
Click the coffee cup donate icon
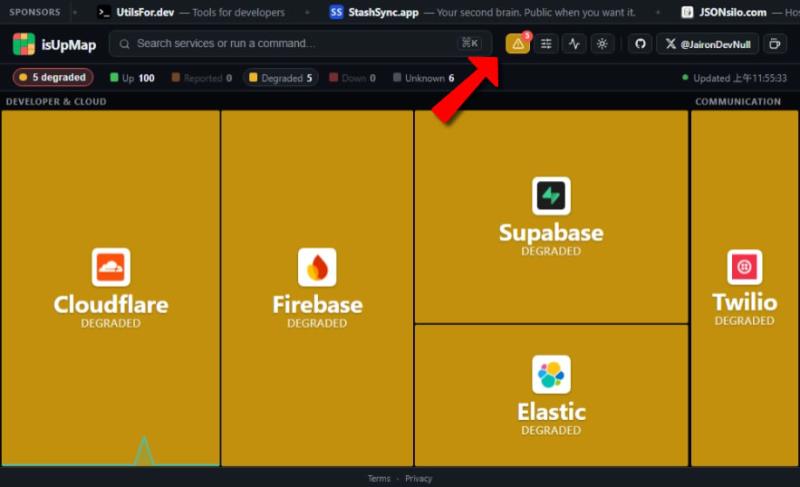774,44
